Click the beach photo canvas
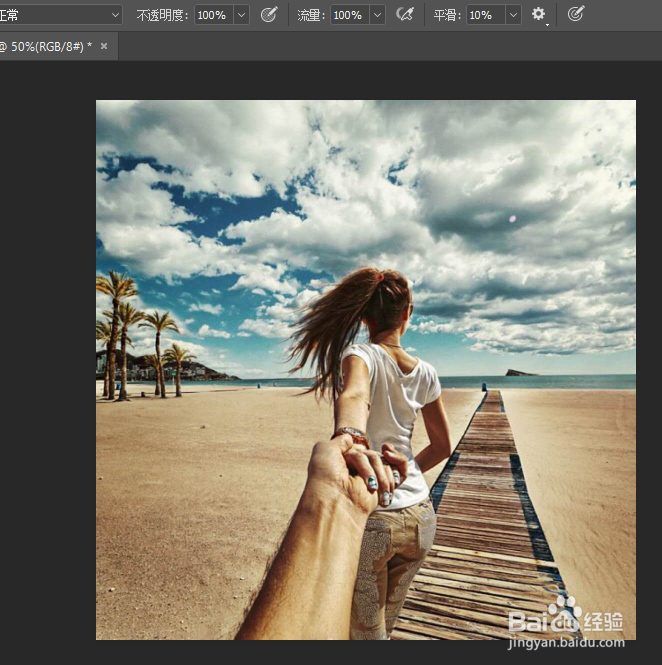 pyautogui.click(x=366, y=370)
